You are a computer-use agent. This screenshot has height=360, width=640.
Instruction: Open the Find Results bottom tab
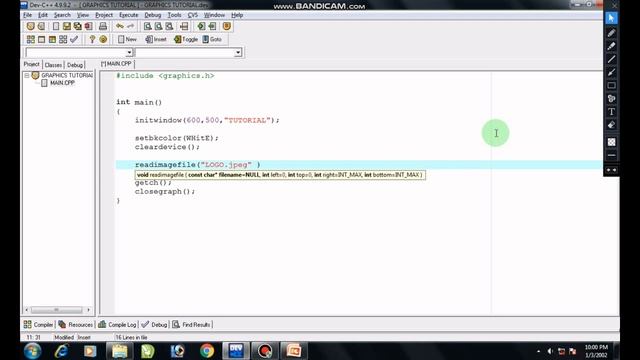(191, 324)
